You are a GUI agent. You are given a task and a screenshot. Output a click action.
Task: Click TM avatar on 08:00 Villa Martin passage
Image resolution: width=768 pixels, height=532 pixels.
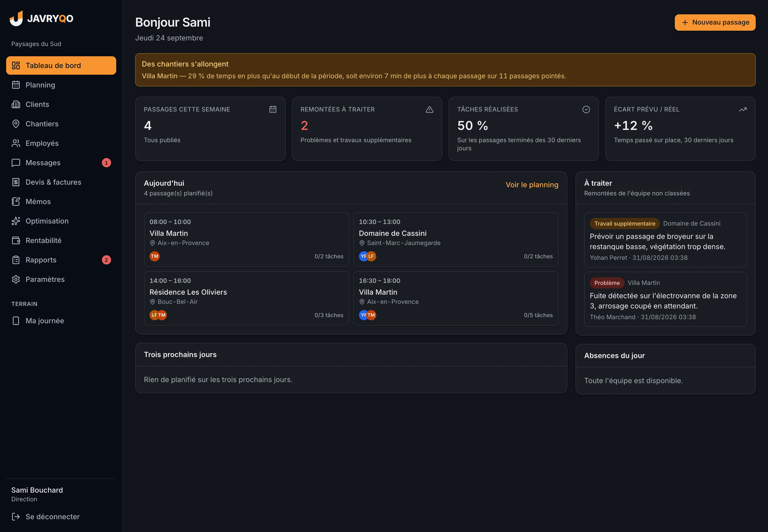coord(154,256)
